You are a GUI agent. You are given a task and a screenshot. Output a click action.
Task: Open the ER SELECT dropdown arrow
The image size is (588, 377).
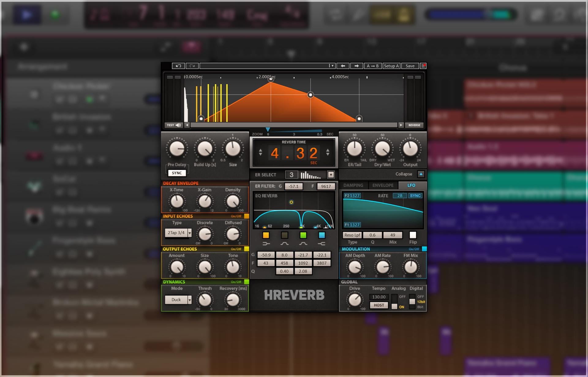click(331, 175)
